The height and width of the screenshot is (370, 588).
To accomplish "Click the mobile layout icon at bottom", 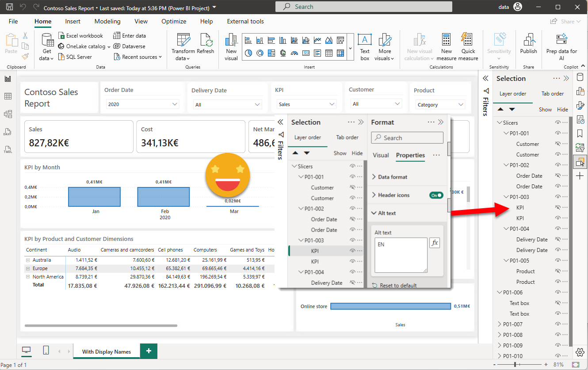I will [x=46, y=351].
